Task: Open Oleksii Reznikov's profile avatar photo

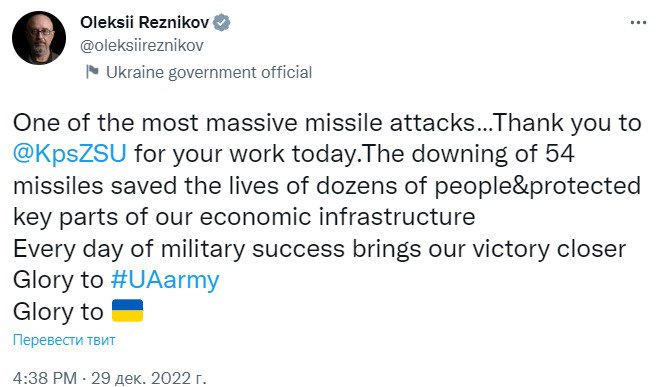Action: pyautogui.click(x=39, y=38)
